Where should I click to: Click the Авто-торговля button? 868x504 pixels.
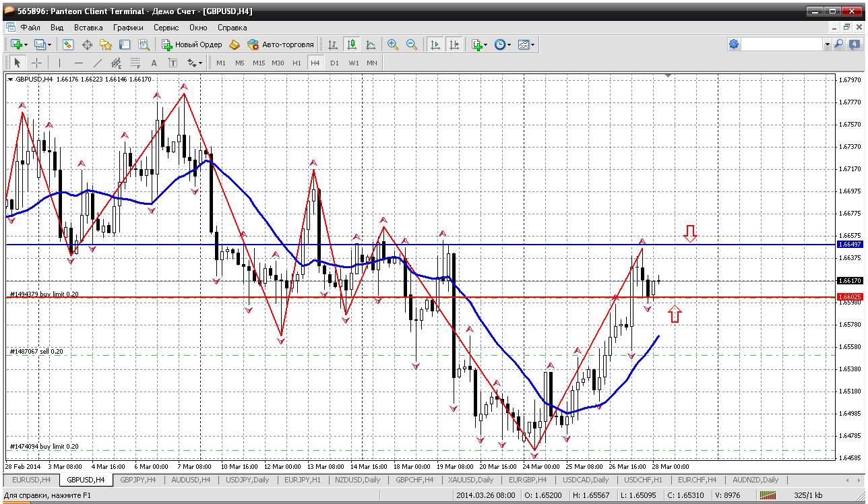(281, 44)
